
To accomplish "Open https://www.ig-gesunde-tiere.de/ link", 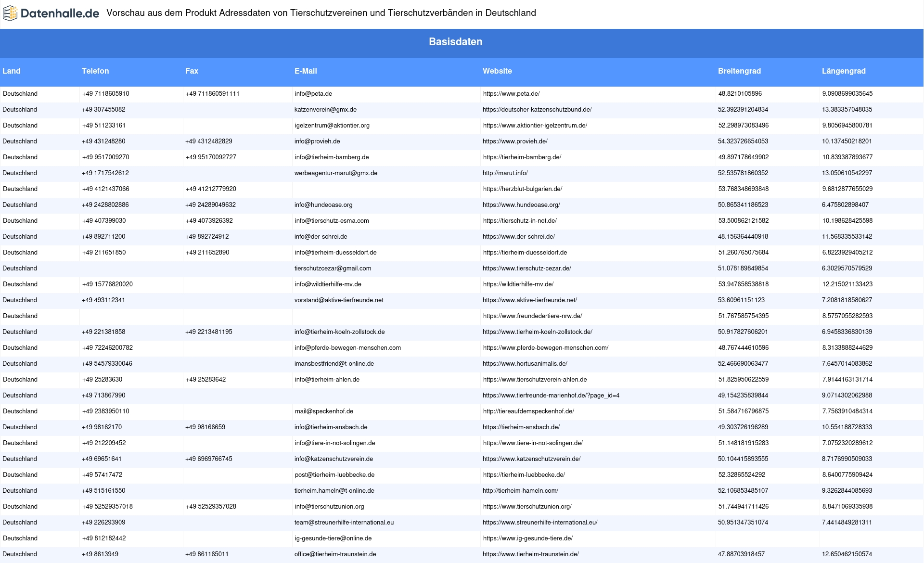I will pos(527,538).
